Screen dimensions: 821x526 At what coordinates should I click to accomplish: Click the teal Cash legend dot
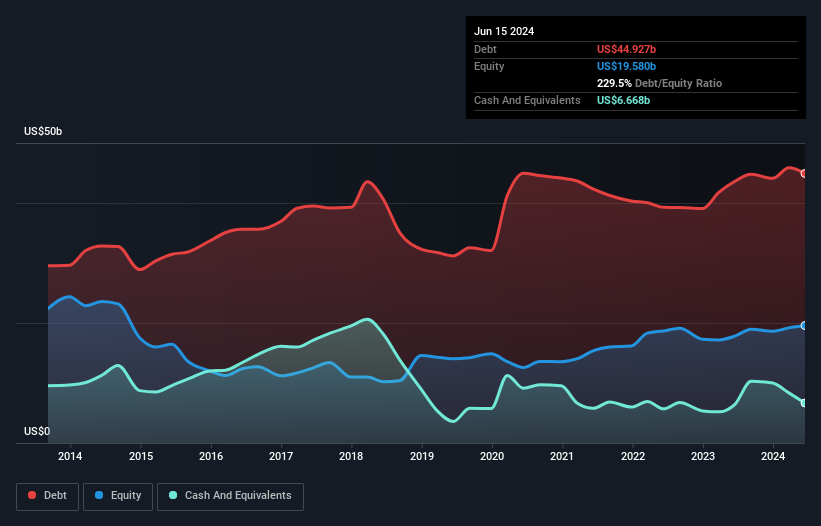(x=173, y=495)
